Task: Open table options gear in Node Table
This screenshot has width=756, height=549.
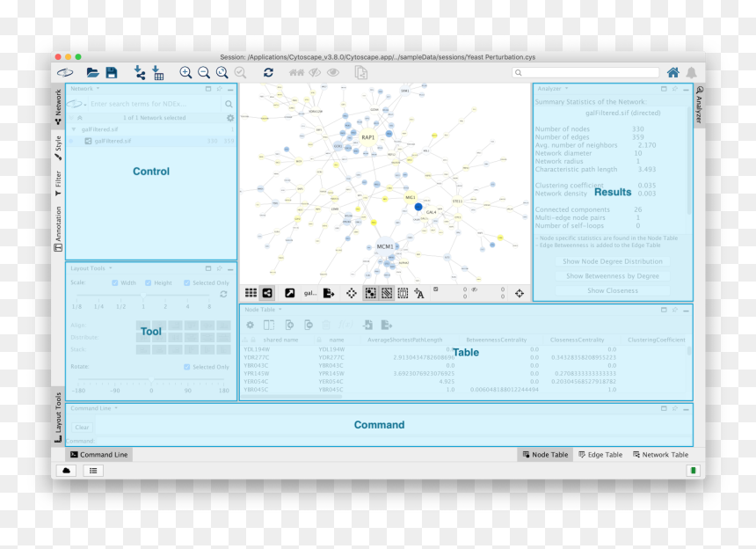Action: point(251,326)
